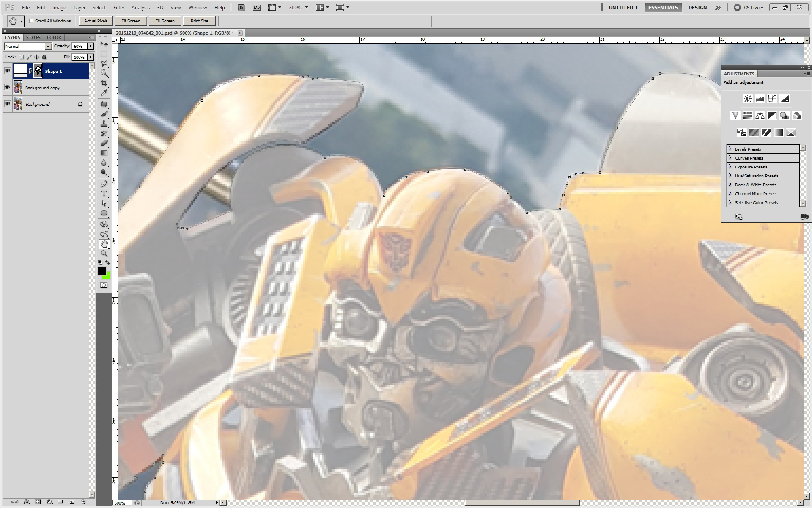Hide the Shape 1 layer
Viewport: 812px width, 508px height.
(7, 71)
